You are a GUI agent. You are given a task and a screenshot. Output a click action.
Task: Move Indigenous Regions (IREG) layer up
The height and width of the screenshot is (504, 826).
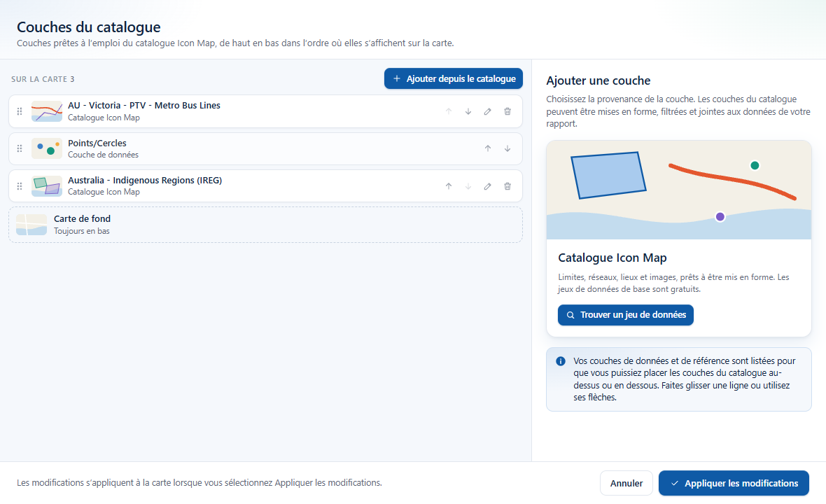[448, 186]
